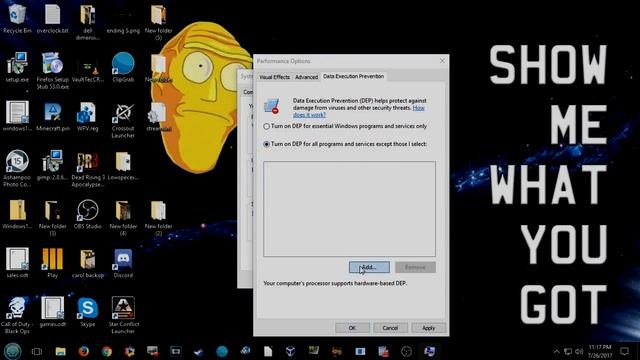Click the Cancel button

pos(390,328)
